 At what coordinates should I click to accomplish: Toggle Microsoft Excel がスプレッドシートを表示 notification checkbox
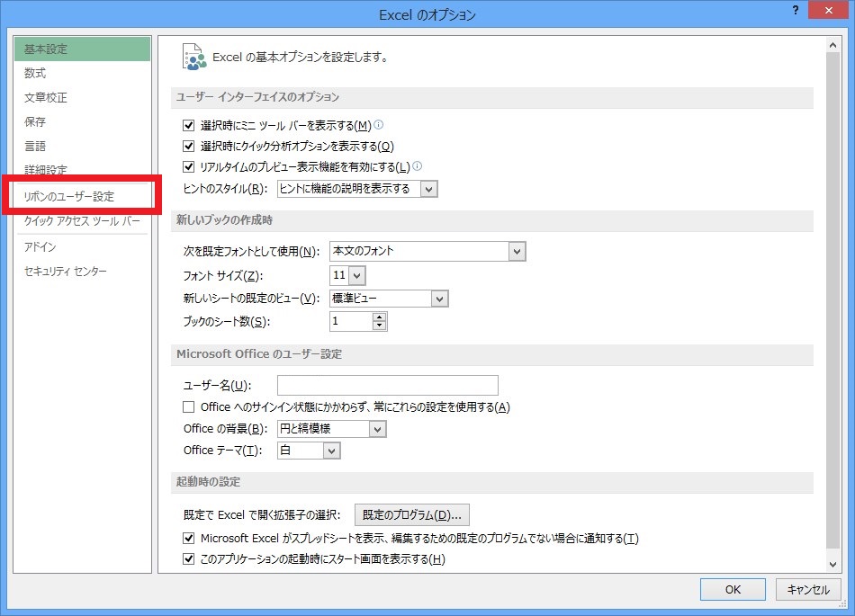pyautogui.click(x=189, y=538)
